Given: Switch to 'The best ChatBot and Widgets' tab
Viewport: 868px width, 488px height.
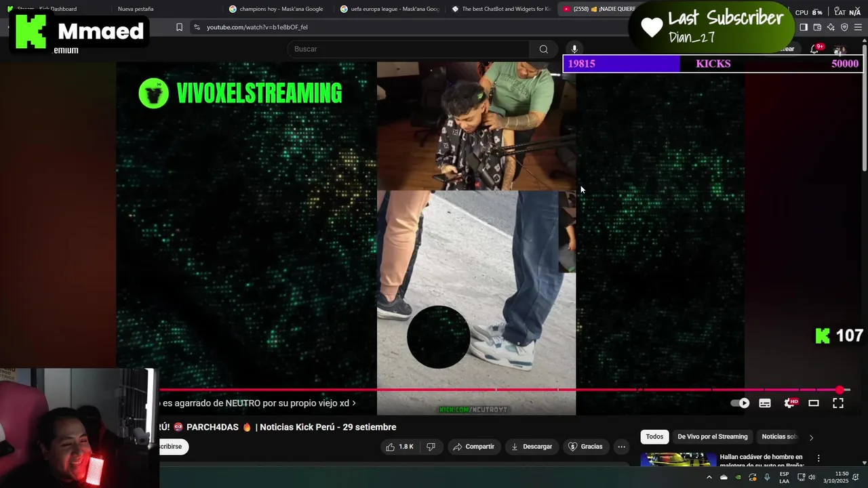Looking at the screenshot, I should click(x=502, y=9).
